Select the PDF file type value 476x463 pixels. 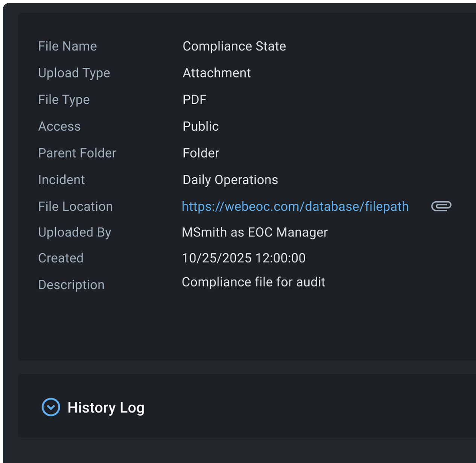(195, 100)
